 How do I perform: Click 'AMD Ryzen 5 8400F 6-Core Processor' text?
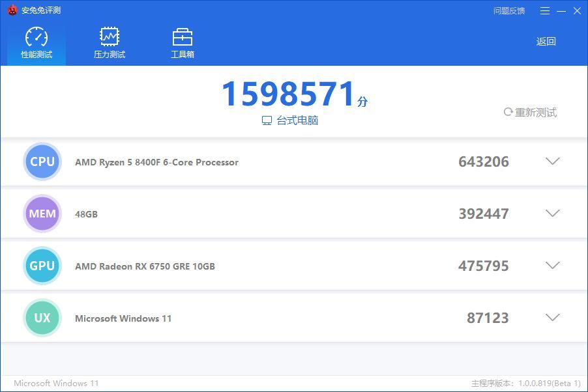point(156,162)
